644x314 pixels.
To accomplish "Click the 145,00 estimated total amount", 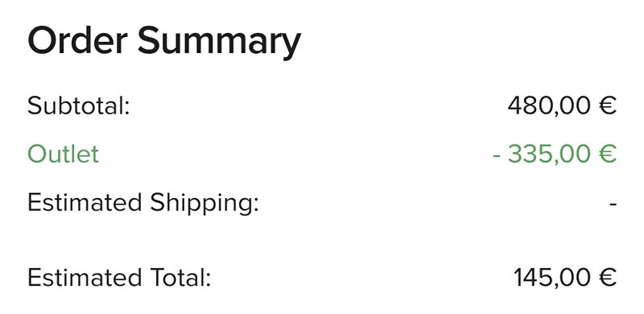I will coord(552,278).
